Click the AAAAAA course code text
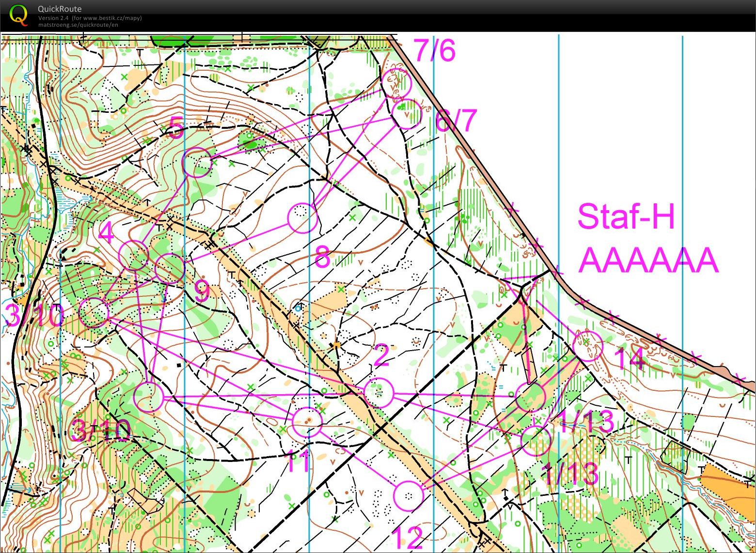The height and width of the screenshot is (553, 756). point(647,260)
